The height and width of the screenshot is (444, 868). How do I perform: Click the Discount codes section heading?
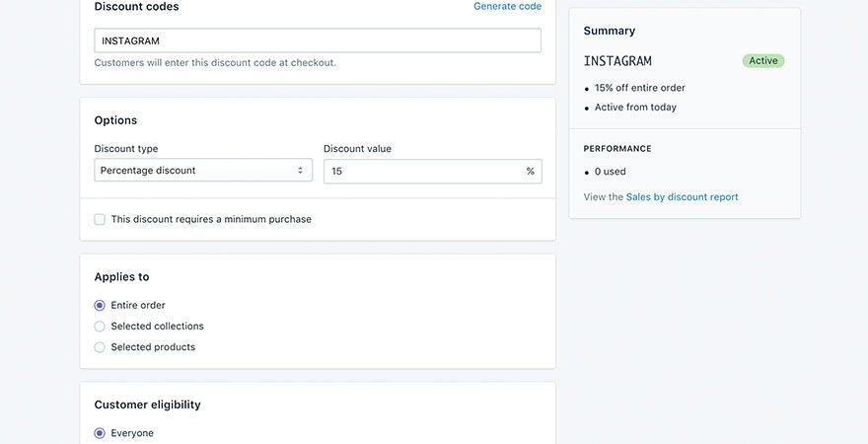[x=136, y=7]
